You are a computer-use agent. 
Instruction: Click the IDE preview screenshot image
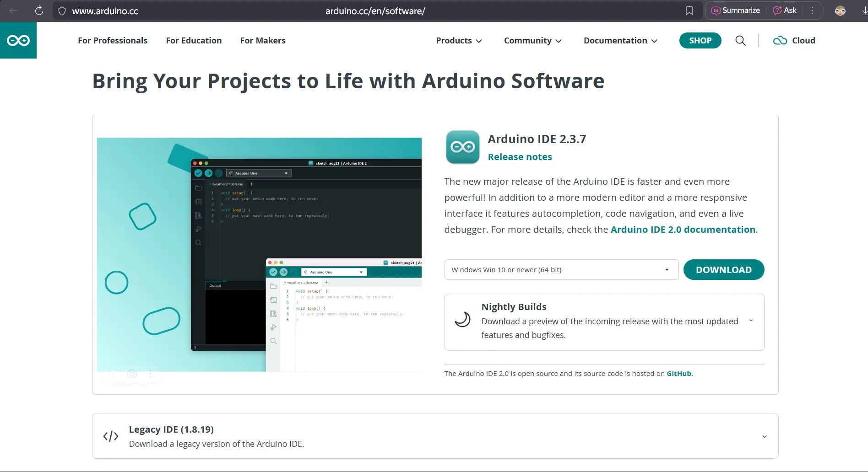[x=259, y=254]
